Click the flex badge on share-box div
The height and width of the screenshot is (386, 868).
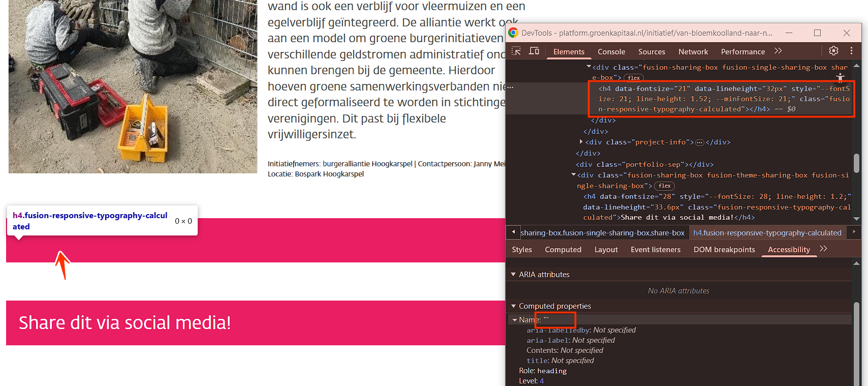coord(634,78)
